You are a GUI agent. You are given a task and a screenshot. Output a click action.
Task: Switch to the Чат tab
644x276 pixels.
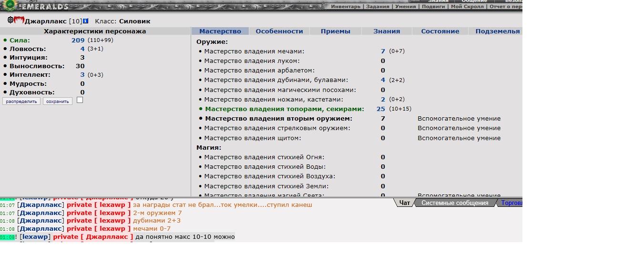pyautogui.click(x=404, y=203)
